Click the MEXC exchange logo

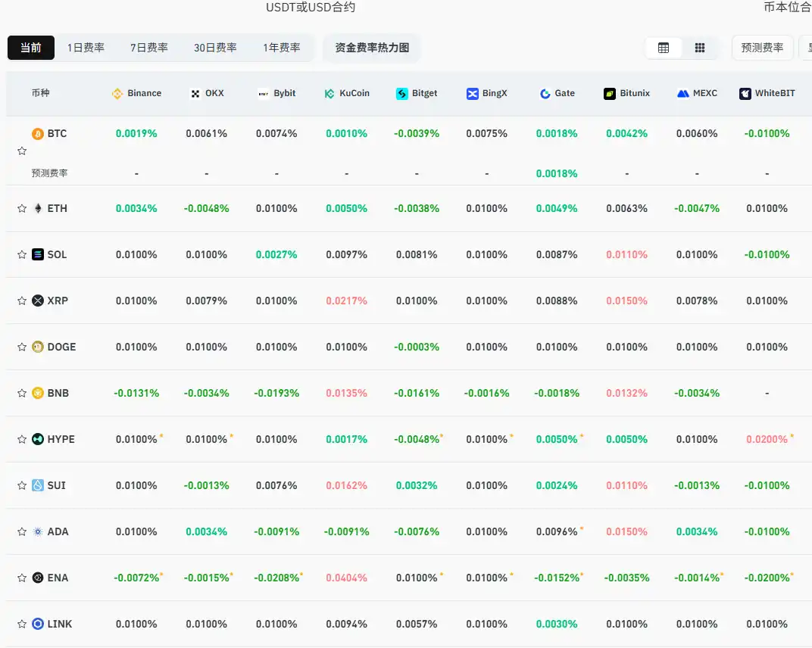pos(683,94)
